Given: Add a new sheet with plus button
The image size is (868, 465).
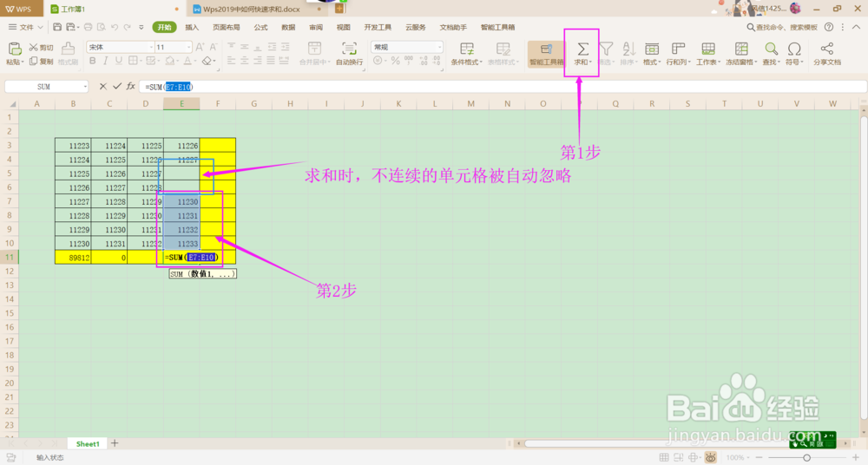Looking at the screenshot, I should [115, 442].
